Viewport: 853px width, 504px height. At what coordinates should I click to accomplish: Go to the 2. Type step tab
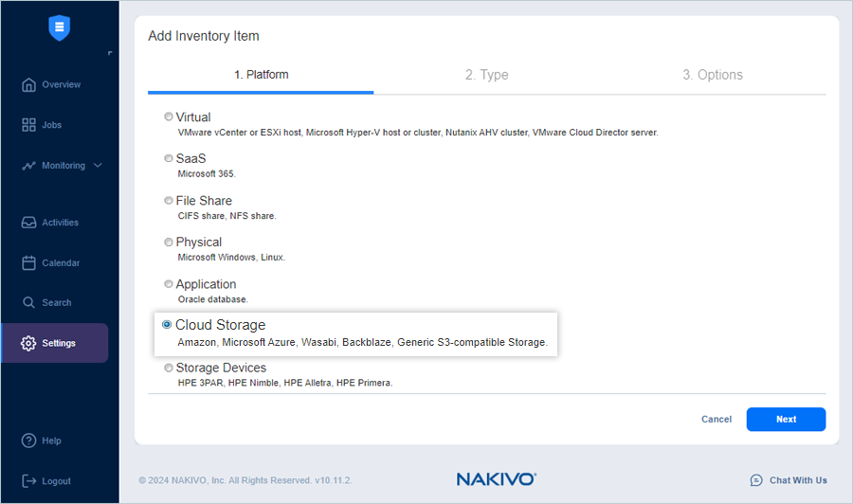(x=487, y=75)
